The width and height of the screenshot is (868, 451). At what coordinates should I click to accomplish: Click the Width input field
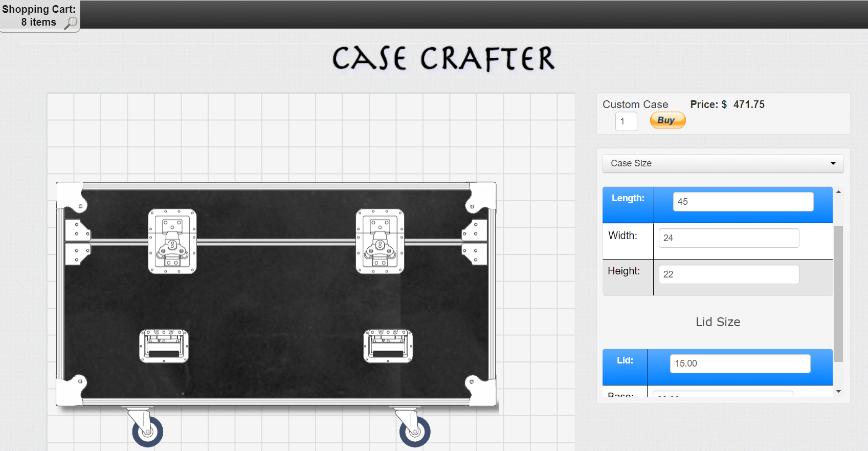728,238
